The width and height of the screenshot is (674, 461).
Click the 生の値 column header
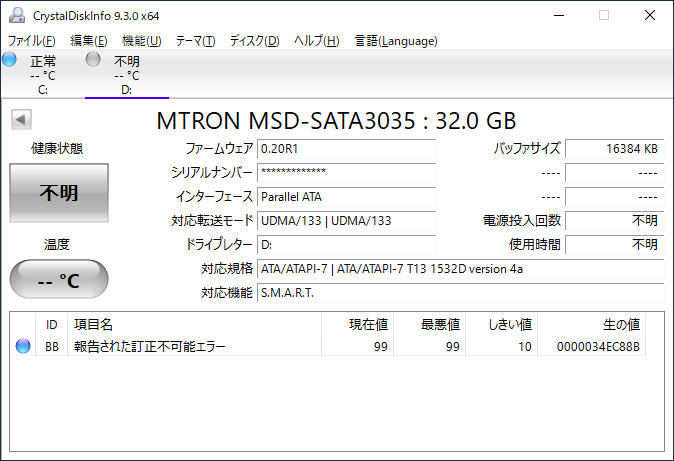tap(591, 324)
